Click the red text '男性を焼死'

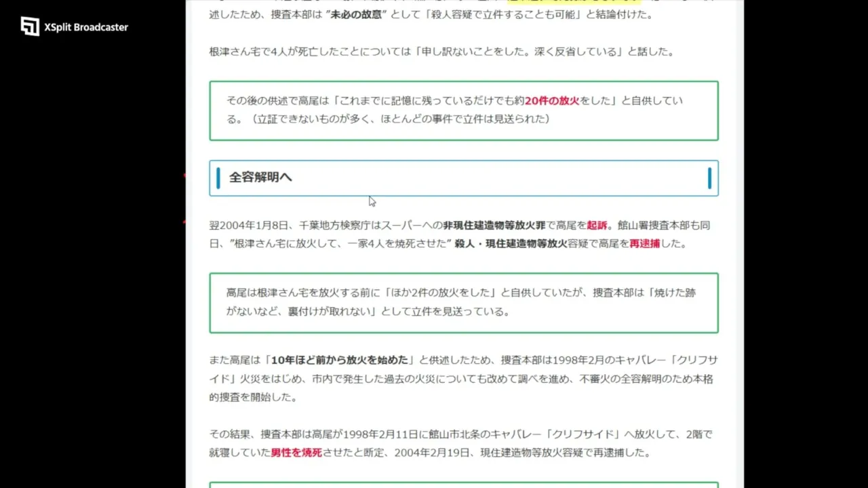(x=296, y=453)
